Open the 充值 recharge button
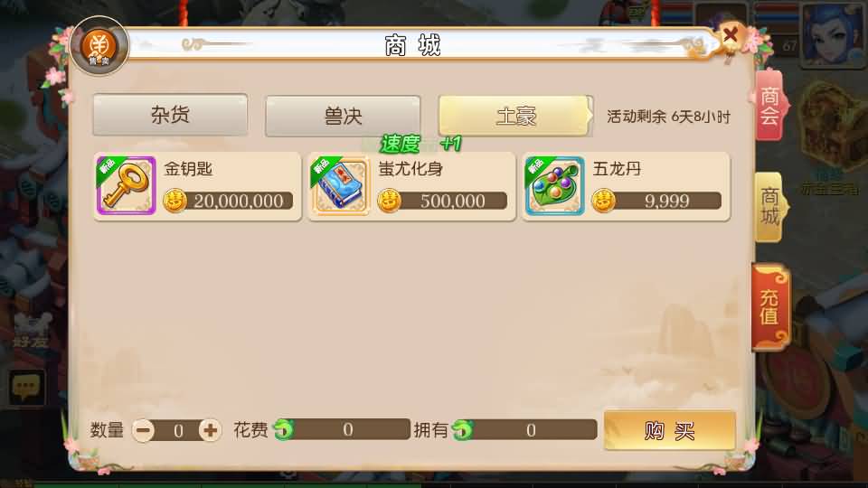Screen dimensions: 868x488 point(770,307)
